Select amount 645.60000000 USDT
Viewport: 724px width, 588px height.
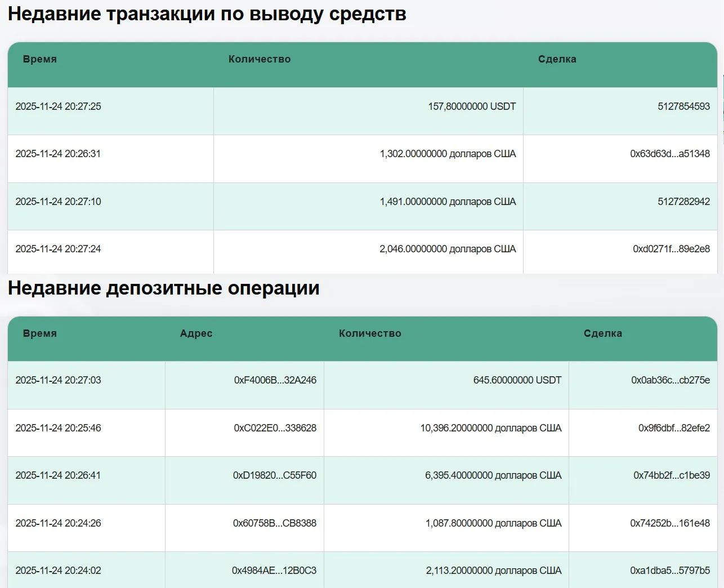pyautogui.click(x=517, y=380)
